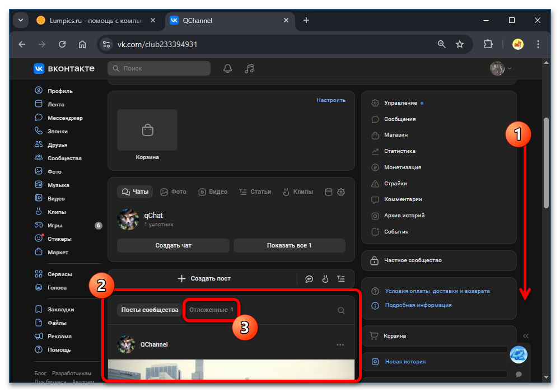The height and width of the screenshot is (392, 560).
Task: Open browser extensions puzzle icon
Action: [488, 44]
